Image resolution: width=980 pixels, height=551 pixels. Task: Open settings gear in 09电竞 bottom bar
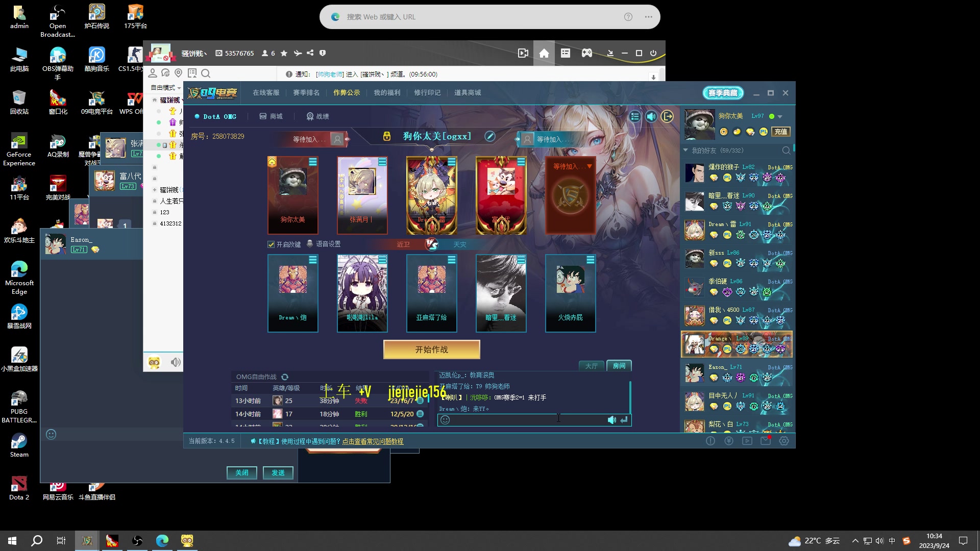(x=784, y=441)
